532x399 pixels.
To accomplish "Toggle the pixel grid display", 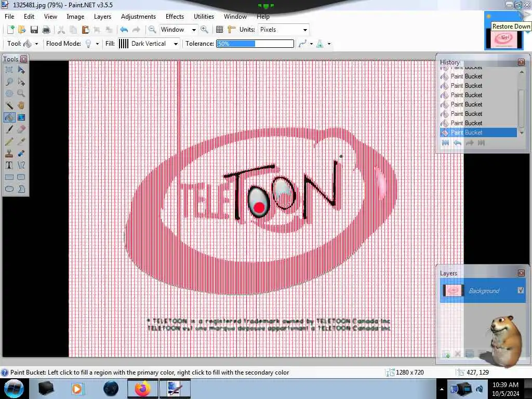I will tap(220, 30).
